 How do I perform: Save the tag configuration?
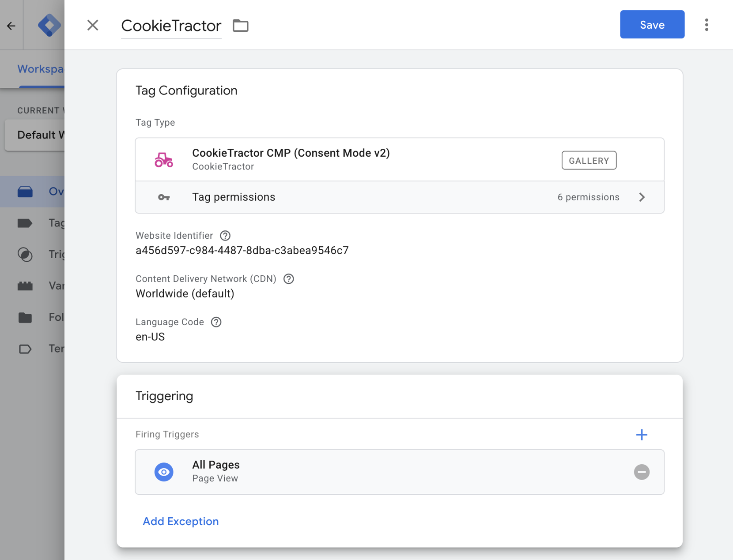pyautogui.click(x=652, y=25)
